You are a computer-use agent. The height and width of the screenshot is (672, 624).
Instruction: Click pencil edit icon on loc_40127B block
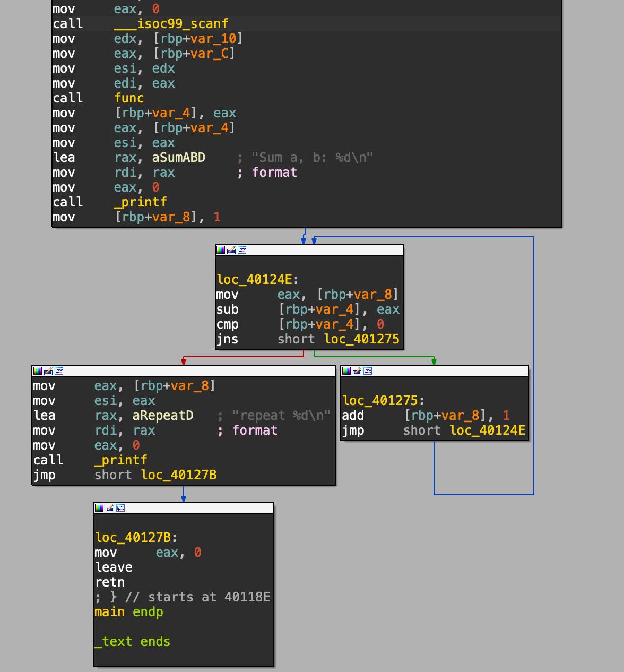[x=110, y=508]
